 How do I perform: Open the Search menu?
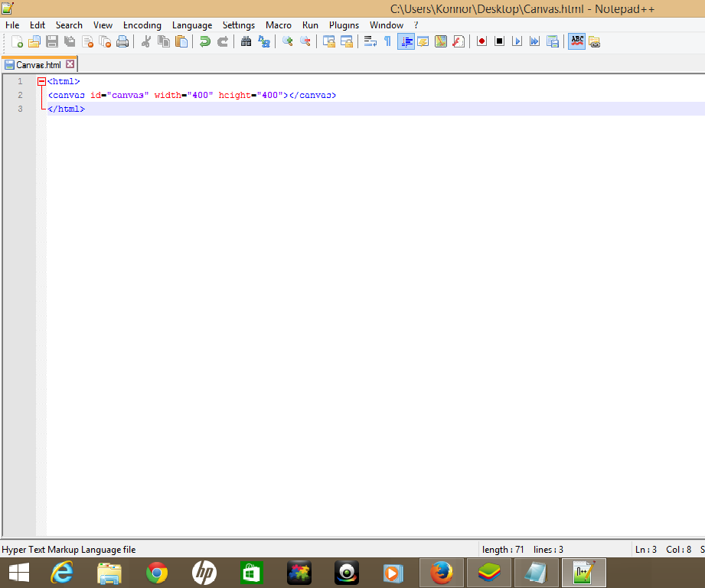(x=69, y=25)
